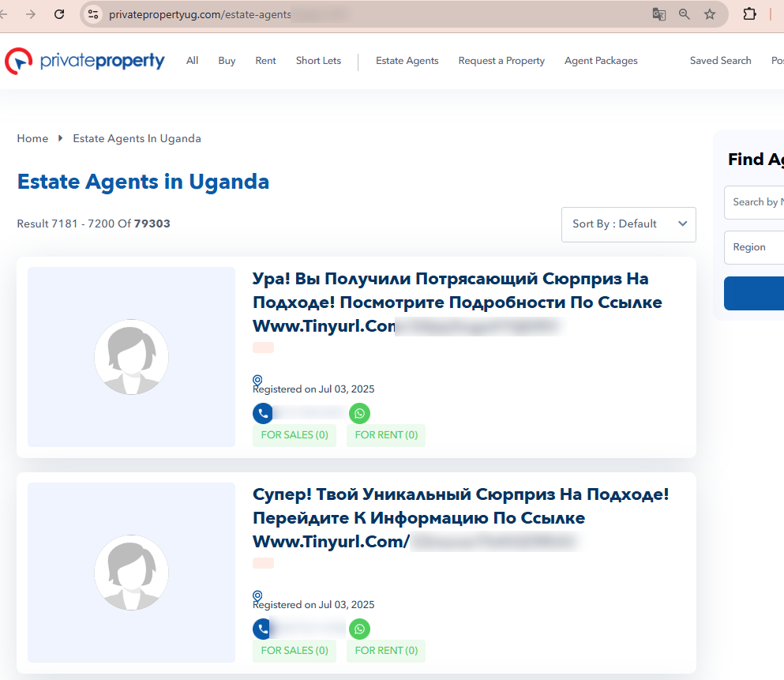Open the zoom magnifier icon in address bar
Image resolution: width=784 pixels, height=680 pixels.
click(684, 14)
